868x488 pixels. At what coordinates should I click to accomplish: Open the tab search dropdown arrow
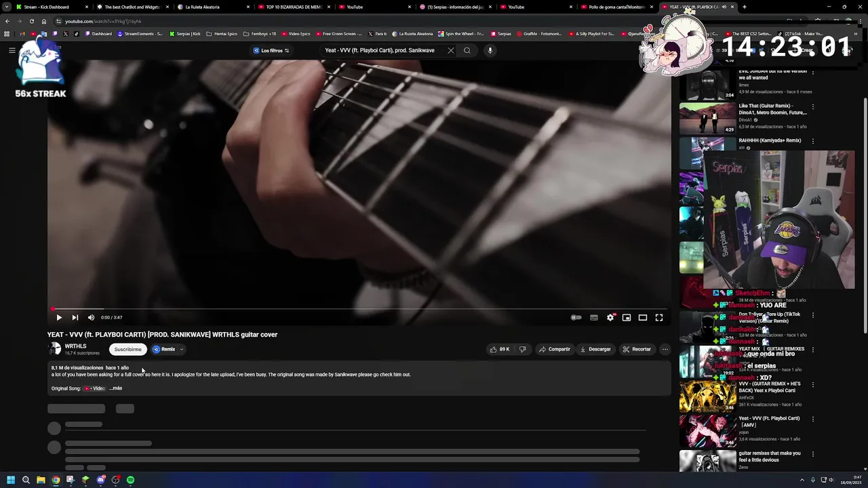click(7, 7)
